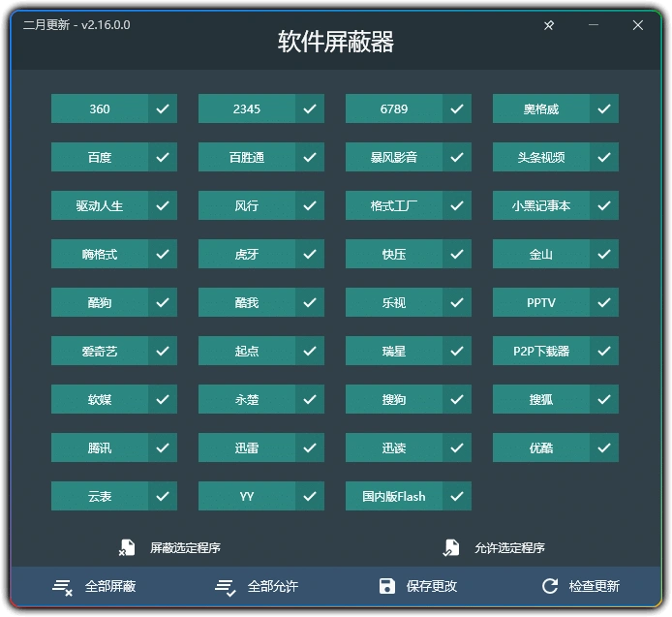
Task: Click the version text 二月更新 - v2.16.0.0
Action: tap(76, 25)
